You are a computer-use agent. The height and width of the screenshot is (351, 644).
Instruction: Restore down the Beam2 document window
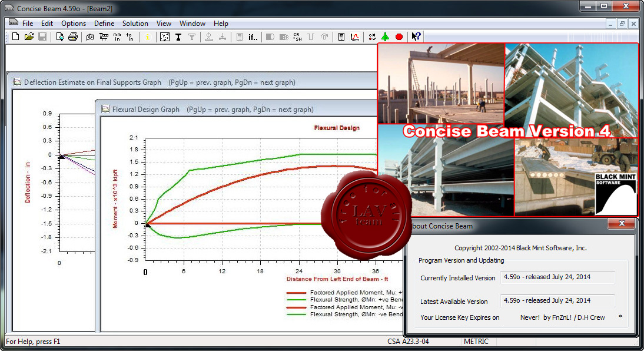click(x=622, y=24)
